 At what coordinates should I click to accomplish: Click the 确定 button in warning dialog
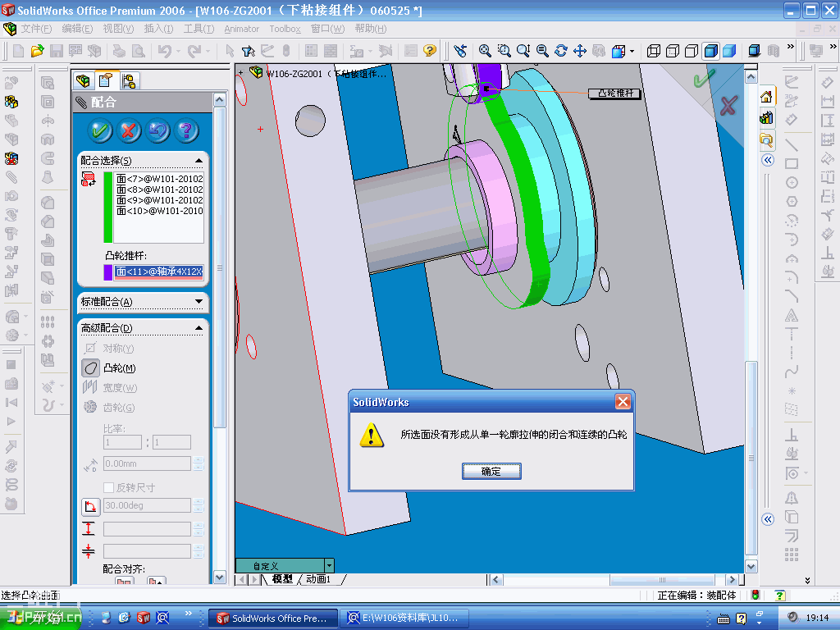(x=491, y=472)
